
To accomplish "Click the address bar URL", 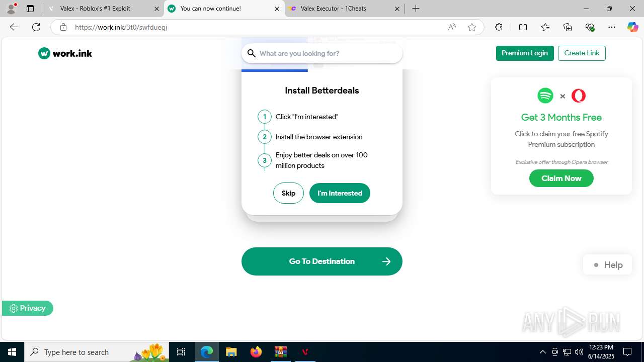I will 121,27.
